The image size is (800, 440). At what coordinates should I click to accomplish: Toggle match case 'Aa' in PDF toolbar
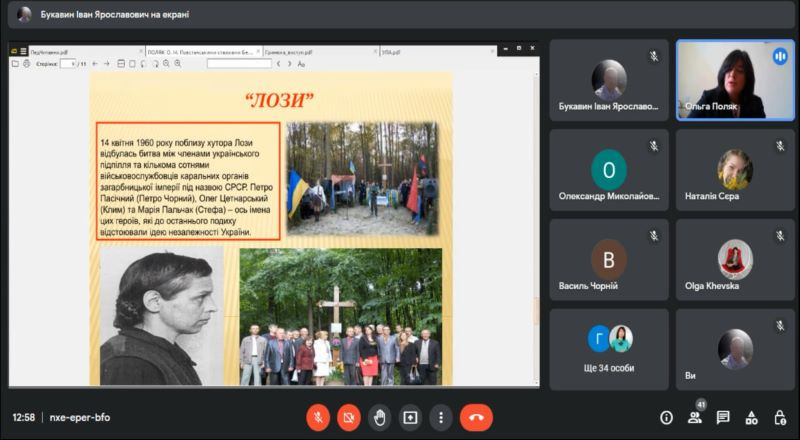(301, 64)
